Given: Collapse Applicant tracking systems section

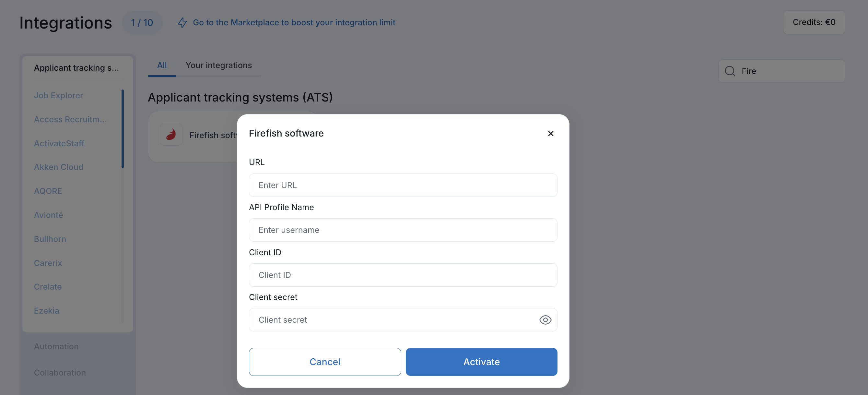Looking at the screenshot, I should pyautogui.click(x=76, y=68).
